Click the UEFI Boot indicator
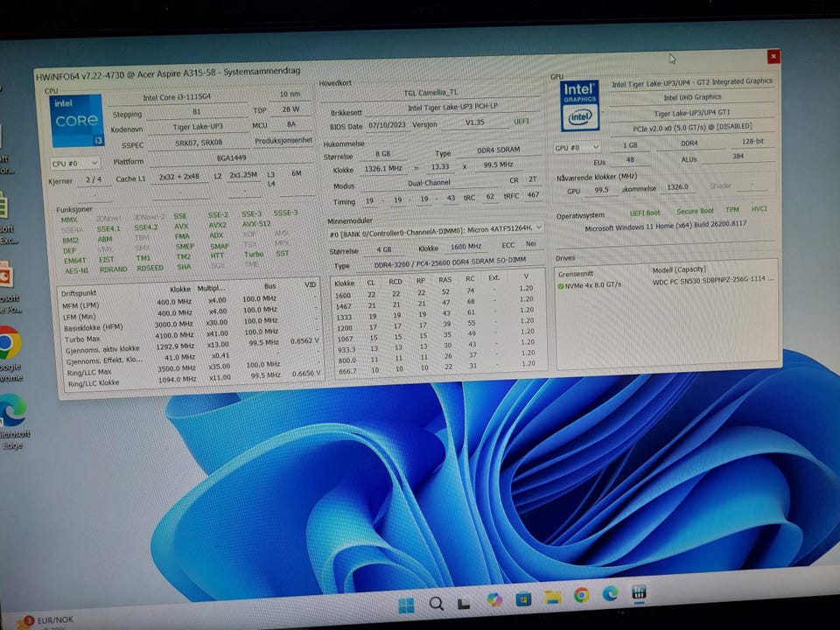Screen dimensions: 840x630 click(645, 213)
